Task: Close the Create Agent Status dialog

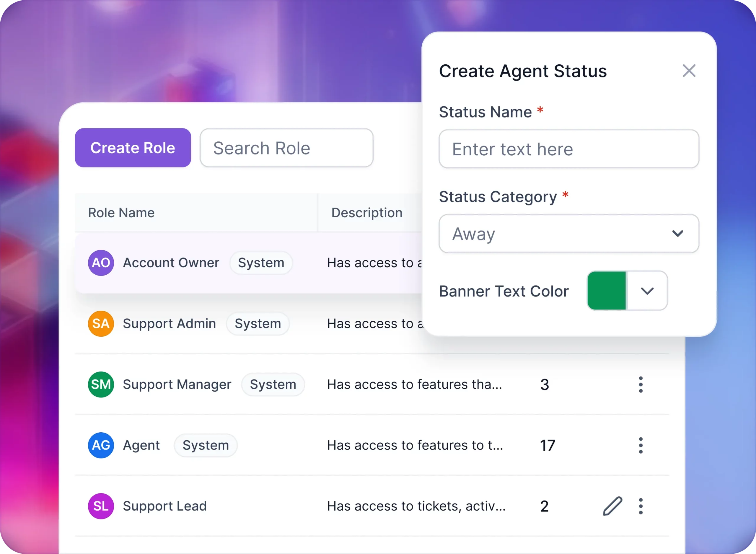Action: pyautogui.click(x=689, y=70)
